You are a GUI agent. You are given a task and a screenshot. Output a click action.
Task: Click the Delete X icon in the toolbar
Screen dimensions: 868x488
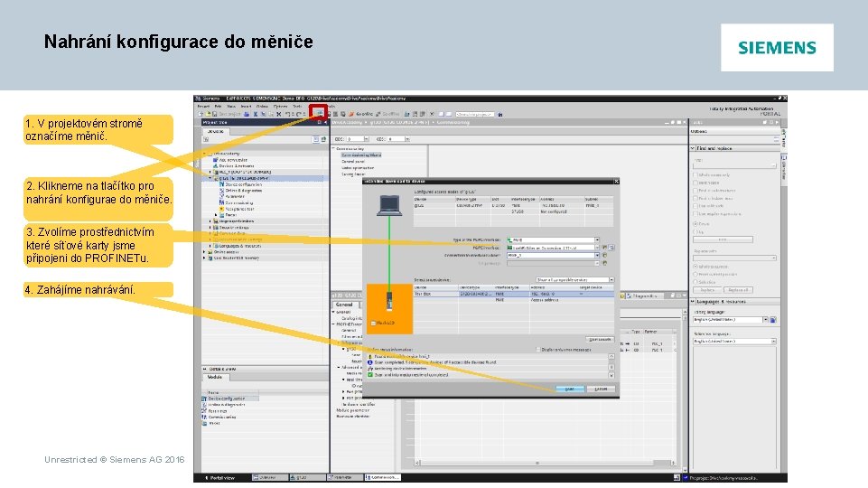tap(279, 114)
